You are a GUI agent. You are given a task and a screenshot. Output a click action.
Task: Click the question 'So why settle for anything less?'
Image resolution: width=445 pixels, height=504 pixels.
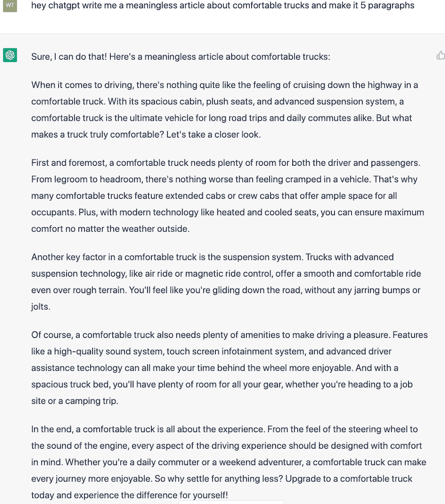[x=218, y=479]
